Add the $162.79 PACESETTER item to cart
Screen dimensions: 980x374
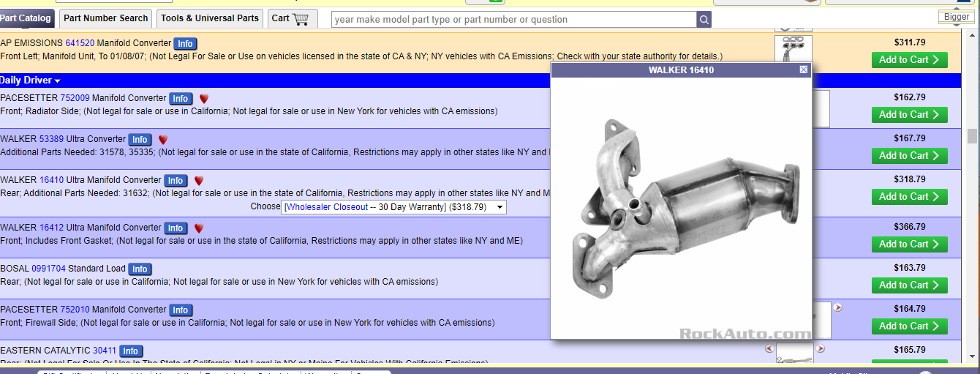coord(909,115)
